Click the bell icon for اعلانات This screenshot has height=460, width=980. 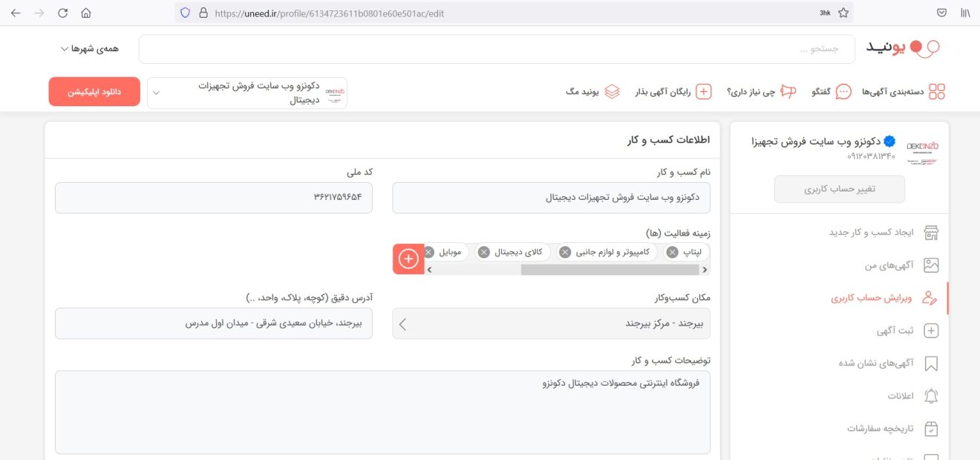click(x=930, y=395)
